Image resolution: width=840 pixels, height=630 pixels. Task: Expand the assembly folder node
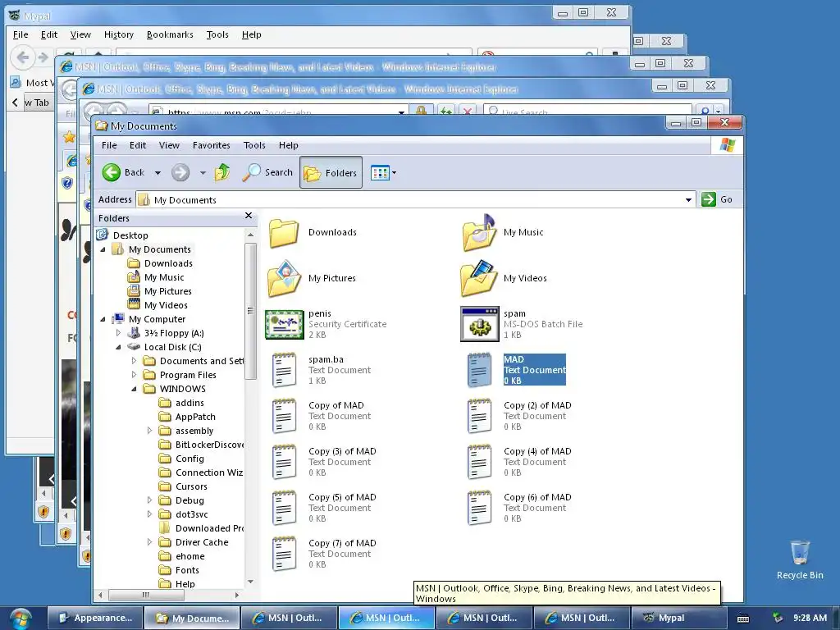(149, 431)
